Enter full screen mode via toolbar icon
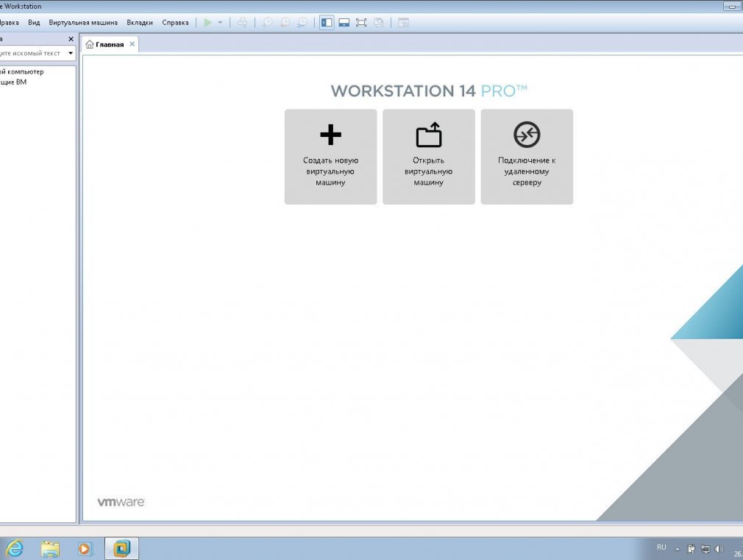Viewport: 743px width, 560px height. pyautogui.click(x=361, y=22)
